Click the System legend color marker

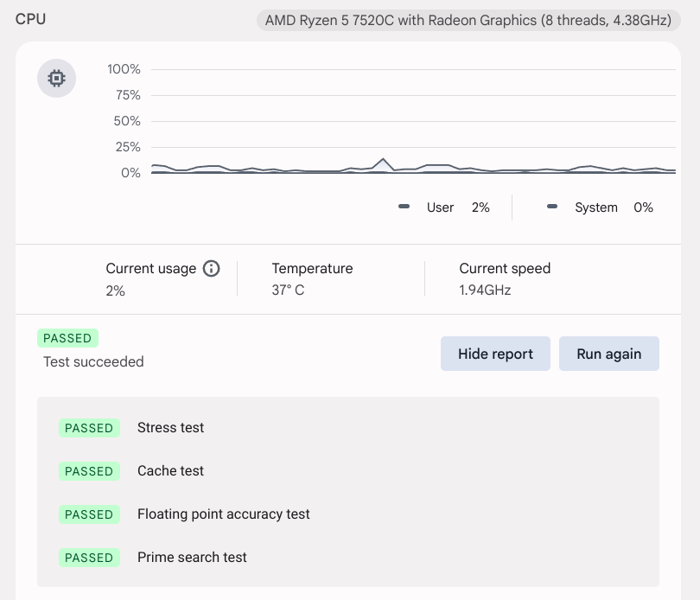pos(551,207)
